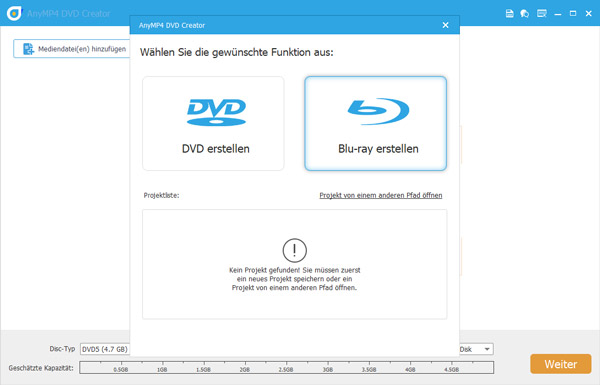This screenshot has height=385, width=600.
Task: Open the menu list icon in title bar
Action: pos(541,13)
